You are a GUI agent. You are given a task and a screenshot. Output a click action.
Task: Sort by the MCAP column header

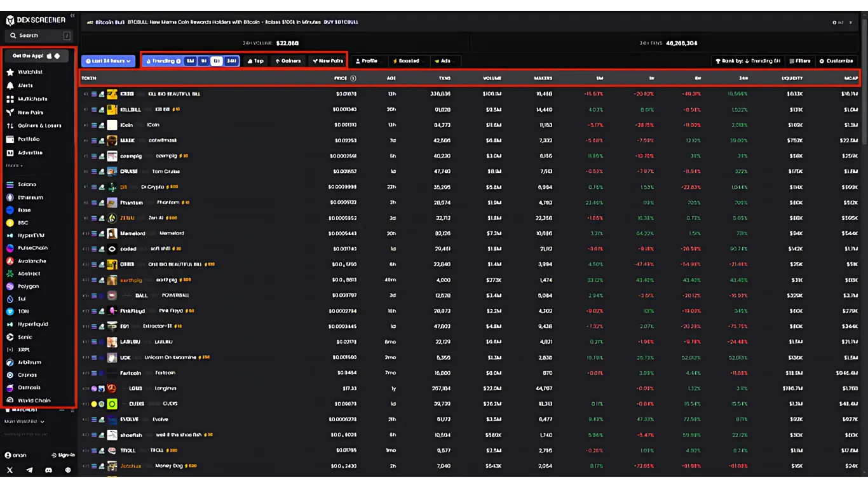pos(851,78)
